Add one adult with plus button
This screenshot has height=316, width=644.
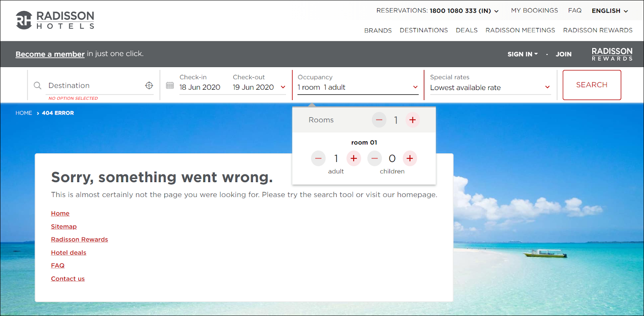[x=354, y=158]
